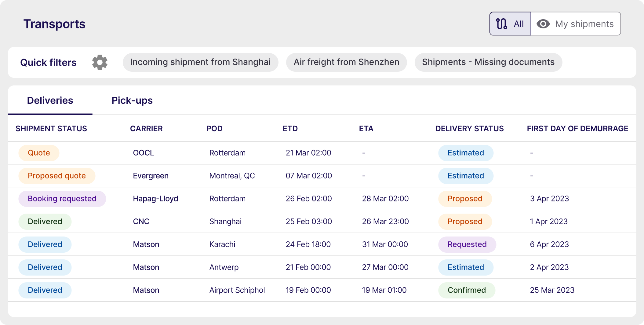Click the Proposed quote badge on the Evergreen row
Screen dimensions: 644x325
click(x=56, y=175)
